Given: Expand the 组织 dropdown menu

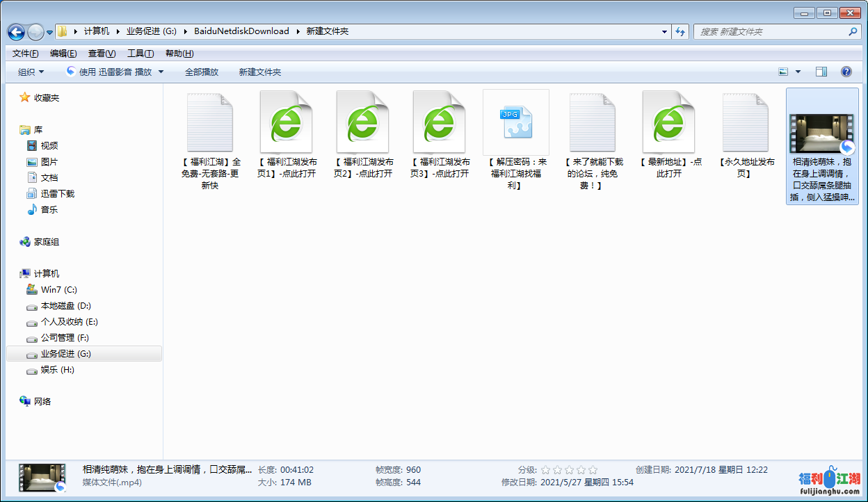Looking at the screenshot, I should 31,72.
